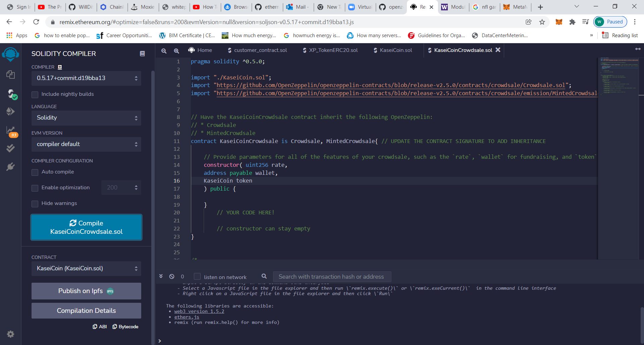Open Compilation Details
The width and height of the screenshot is (644, 345).
pyautogui.click(x=86, y=310)
